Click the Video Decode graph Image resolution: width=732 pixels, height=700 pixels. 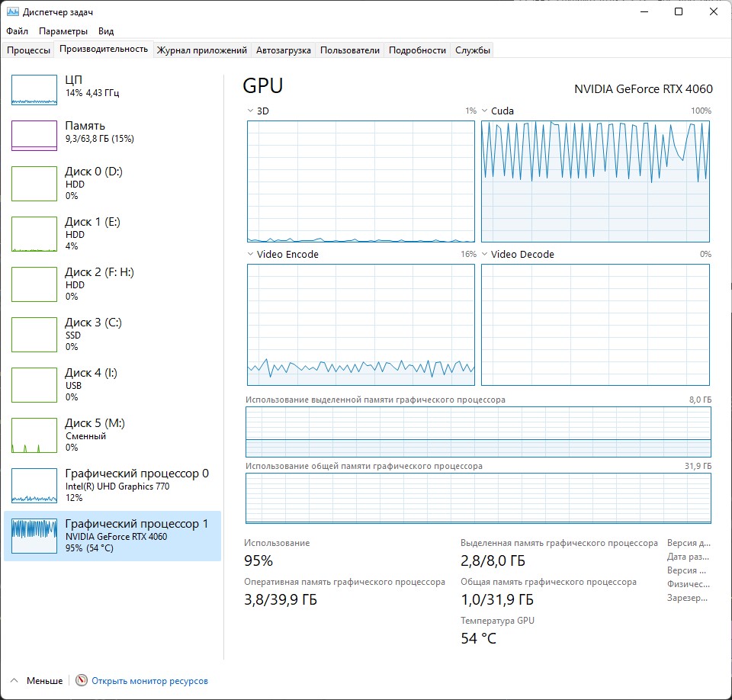point(596,325)
